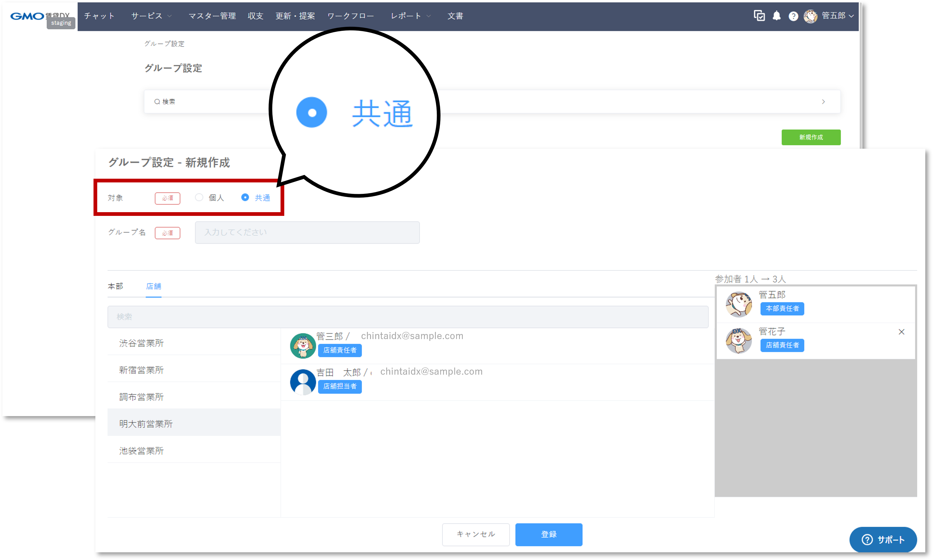Open the notifications bell in the header
933x560 pixels.
tap(777, 16)
